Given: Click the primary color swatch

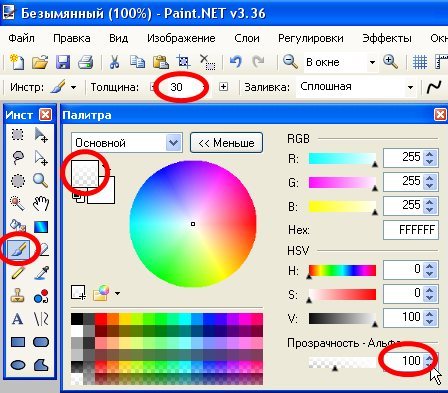Looking at the screenshot, I should [85, 173].
